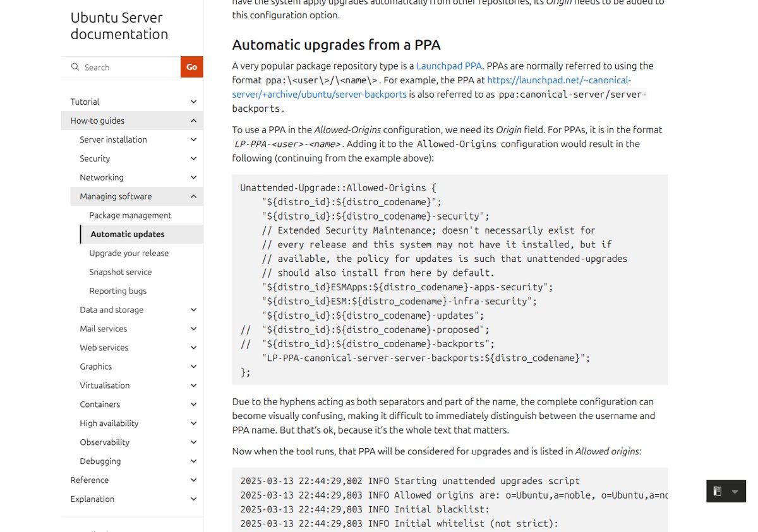Open the Snapshot service page
758x532 pixels.
pos(120,272)
